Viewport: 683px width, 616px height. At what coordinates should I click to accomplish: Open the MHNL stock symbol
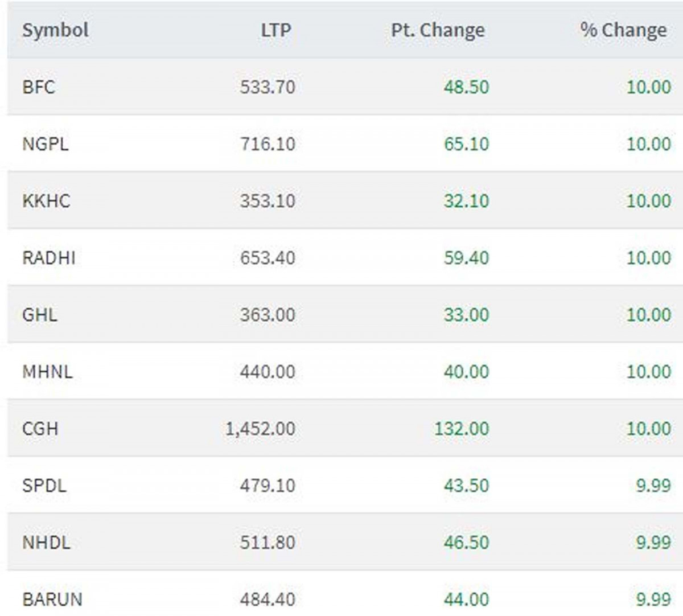click(x=47, y=372)
